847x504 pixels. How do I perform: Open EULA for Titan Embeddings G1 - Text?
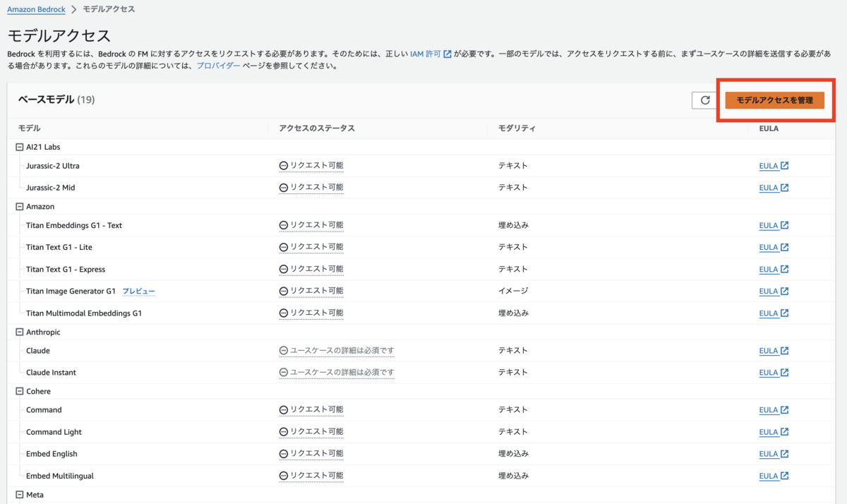point(774,226)
